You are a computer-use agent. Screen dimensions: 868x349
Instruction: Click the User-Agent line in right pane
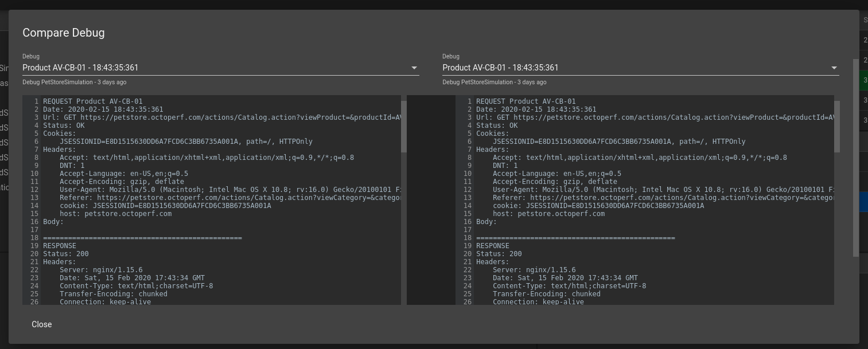(663, 190)
